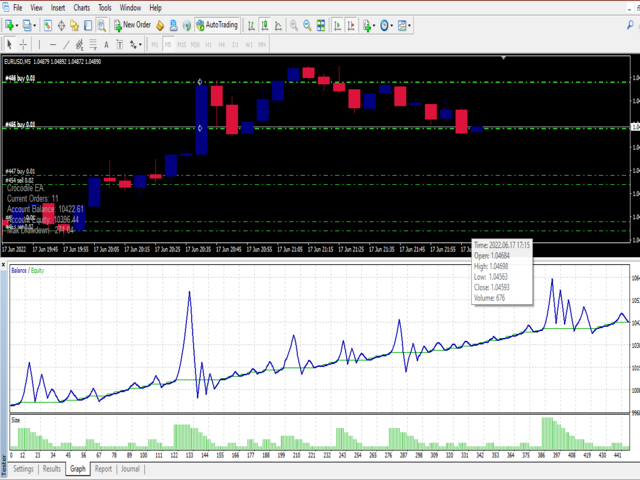This screenshot has width=640, height=480.
Task: Switch timeframe to M15
Action: (182, 44)
